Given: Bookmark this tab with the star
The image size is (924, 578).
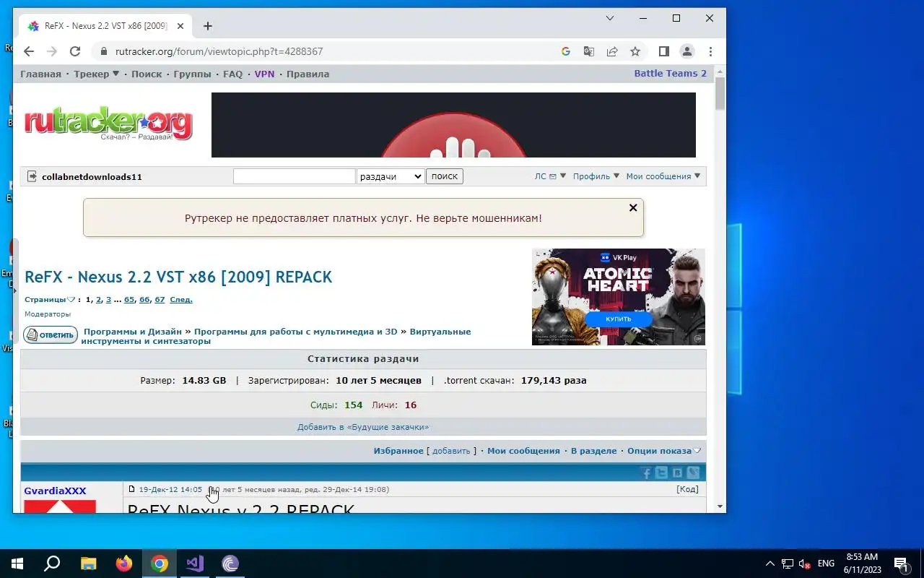Looking at the screenshot, I should coord(635,51).
